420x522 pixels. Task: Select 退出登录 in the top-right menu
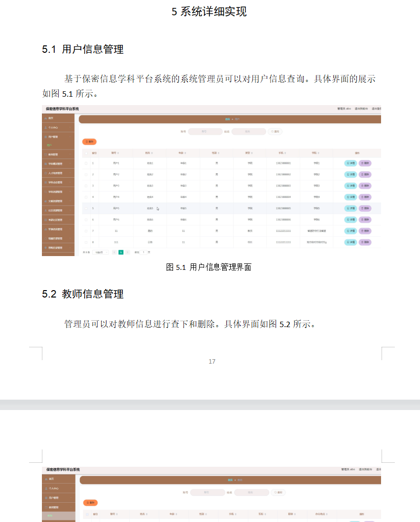coord(377,108)
